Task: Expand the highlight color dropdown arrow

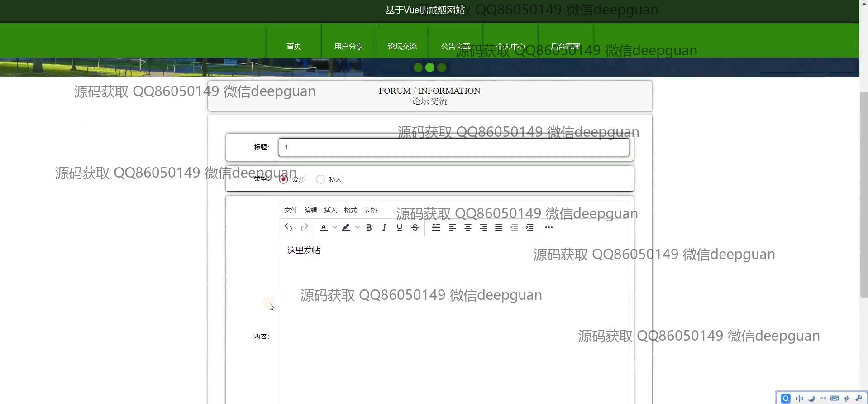Action: coord(358,227)
